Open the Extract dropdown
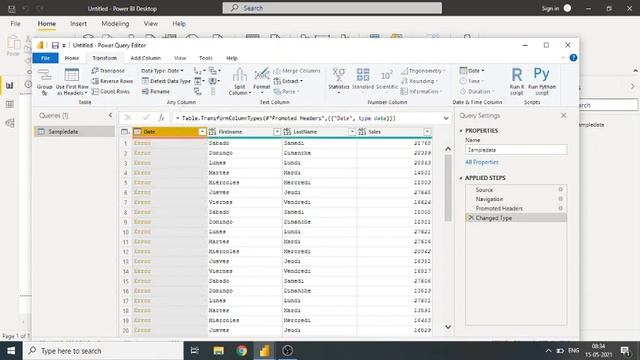The width and height of the screenshot is (640, 360). tap(289, 81)
